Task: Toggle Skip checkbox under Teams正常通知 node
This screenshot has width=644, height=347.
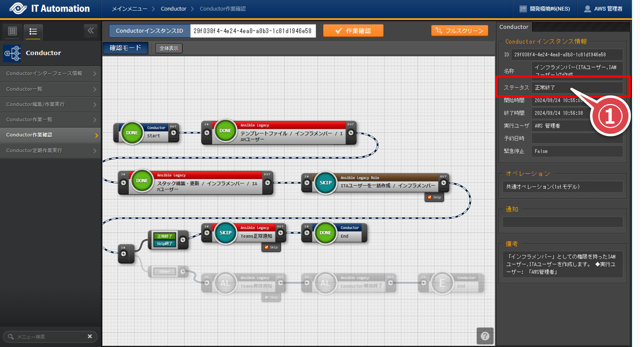Action: coord(267,247)
